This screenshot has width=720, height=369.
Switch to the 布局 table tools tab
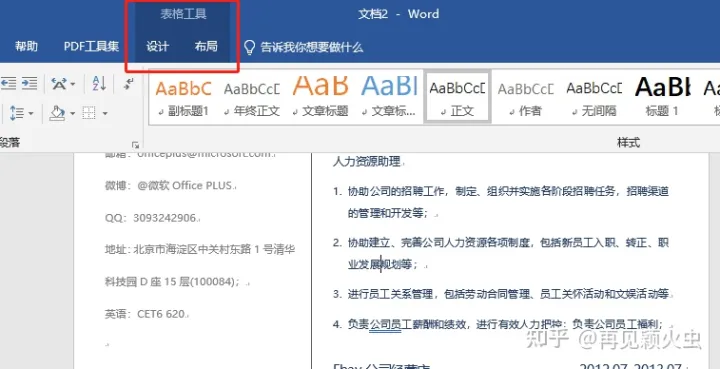206,47
